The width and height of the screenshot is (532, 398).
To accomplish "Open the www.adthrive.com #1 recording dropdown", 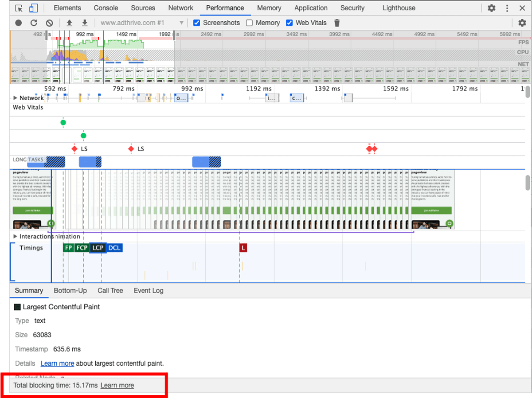I will [x=142, y=23].
